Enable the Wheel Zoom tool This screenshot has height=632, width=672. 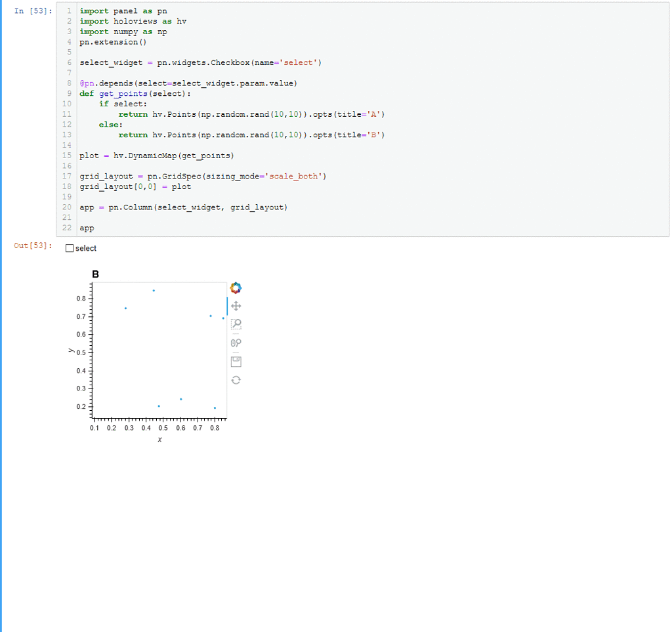236,342
